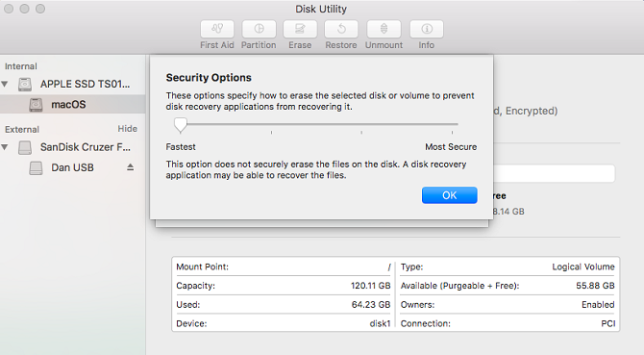Click the Type value Logical Volume
Screen dimensions: 644x355
pyautogui.click(x=583, y=266)
